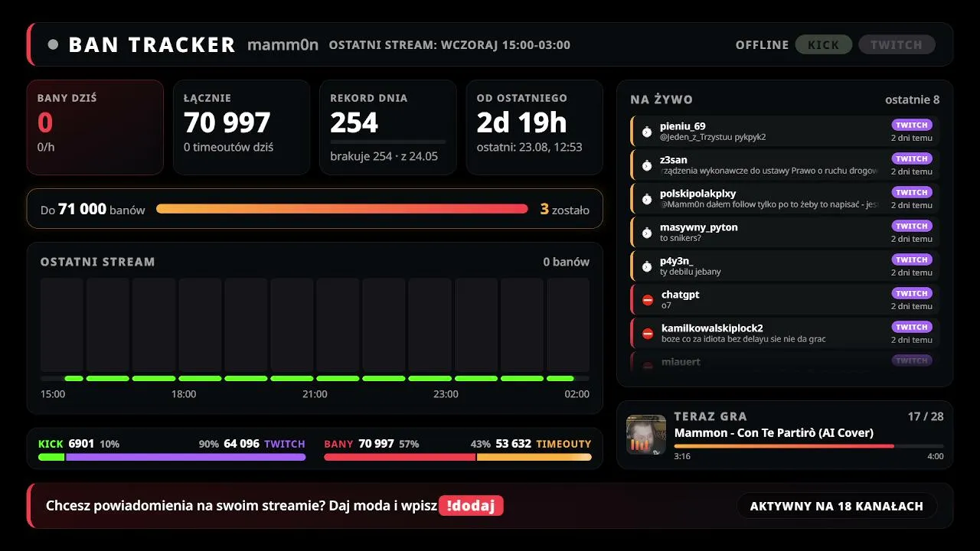The height and width of the screenshot is (551, 980).
Task: Click TWITCH badge on kamilkowalskiplock2 row
Action: point(912,327)
